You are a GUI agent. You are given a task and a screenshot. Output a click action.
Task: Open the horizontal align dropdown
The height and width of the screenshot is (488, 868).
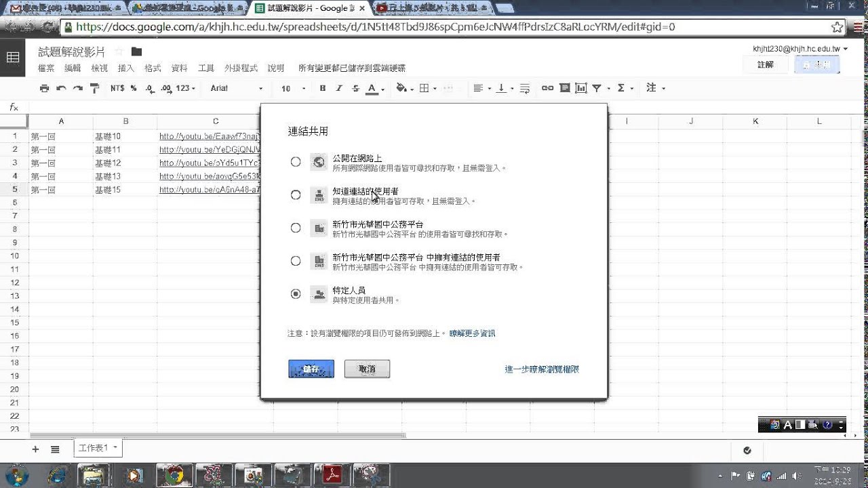coord(481,88)
